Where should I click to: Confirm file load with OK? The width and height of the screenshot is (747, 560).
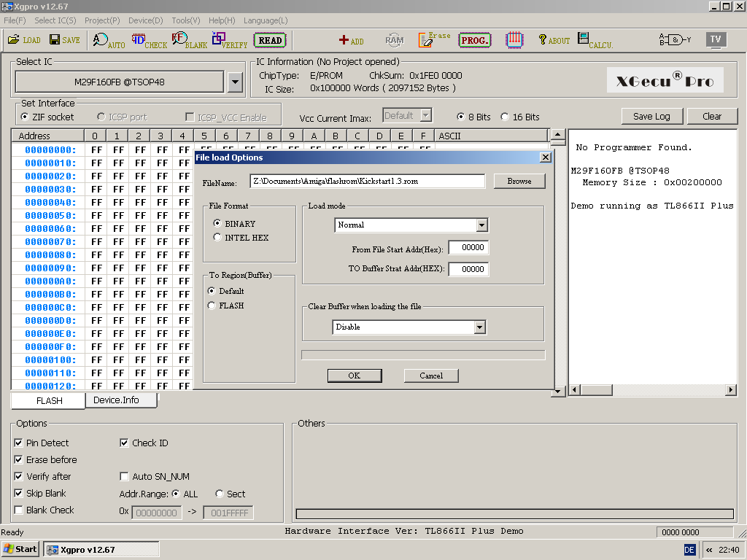tap(354, 376)
